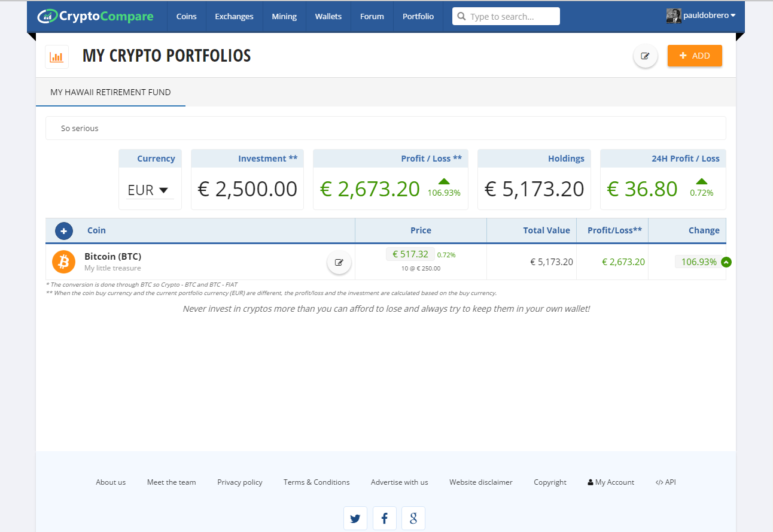
Task: Open the Facebook social icon
Action: [385, 518]
